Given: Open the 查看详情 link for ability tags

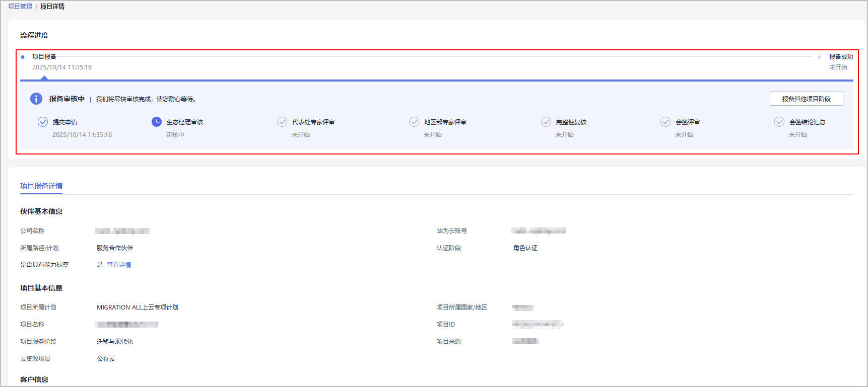Looking at the screenshot, I should pyautogui.click(x=119, y=265).
